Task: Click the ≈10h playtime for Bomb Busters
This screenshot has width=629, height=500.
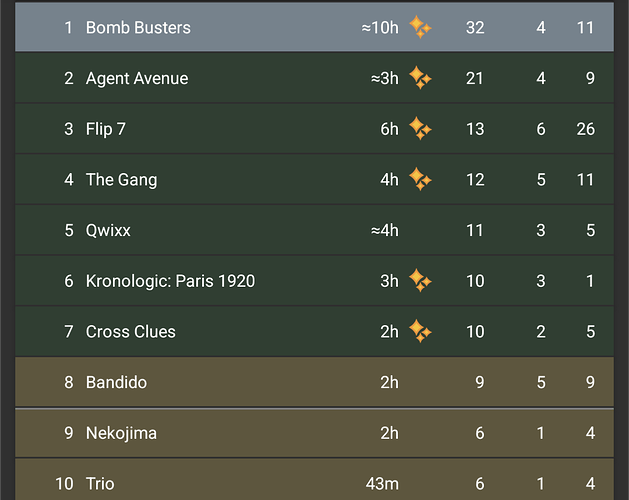Action: (x=380, y=28)
